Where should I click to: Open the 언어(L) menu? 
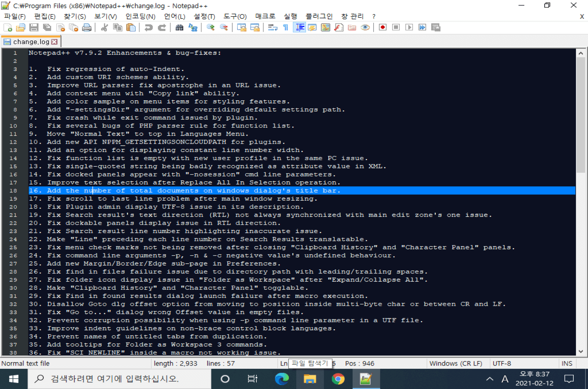(175, 16)
